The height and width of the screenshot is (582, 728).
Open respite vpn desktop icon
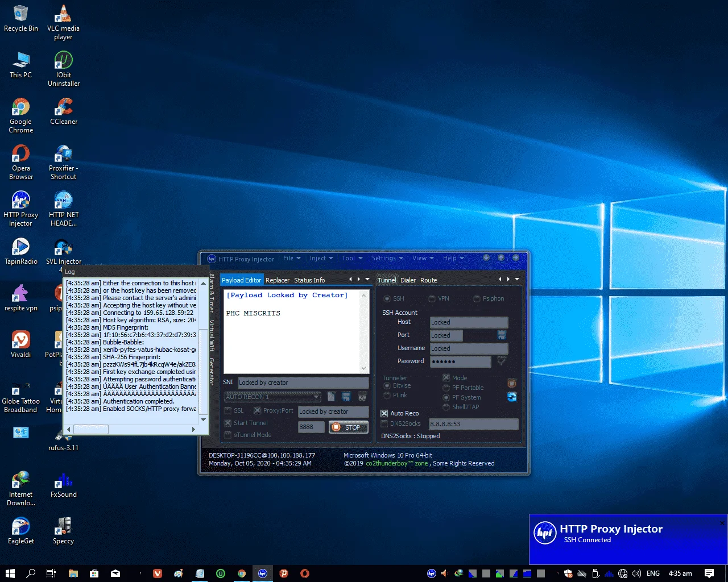tap(21, 298)
